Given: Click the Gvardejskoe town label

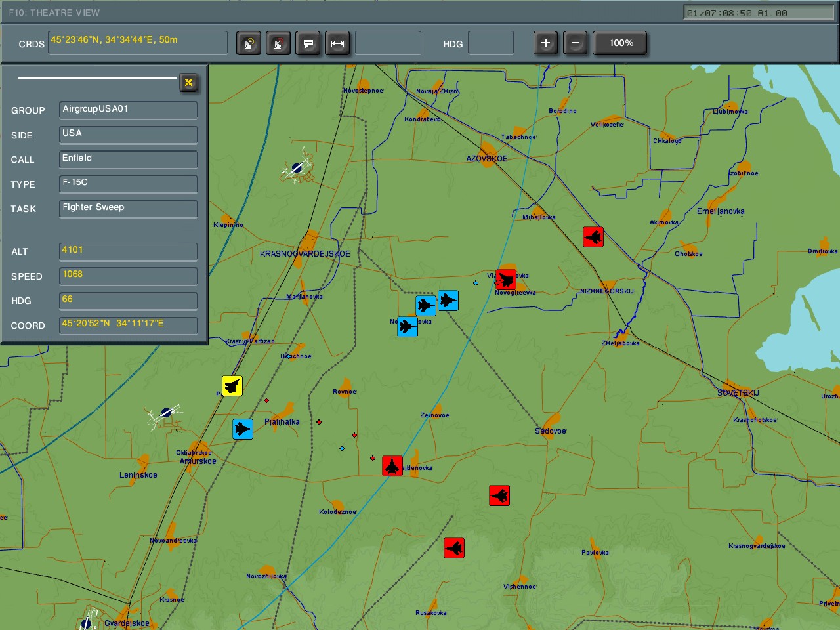Looking at the screenshot, I should point(127,623).
